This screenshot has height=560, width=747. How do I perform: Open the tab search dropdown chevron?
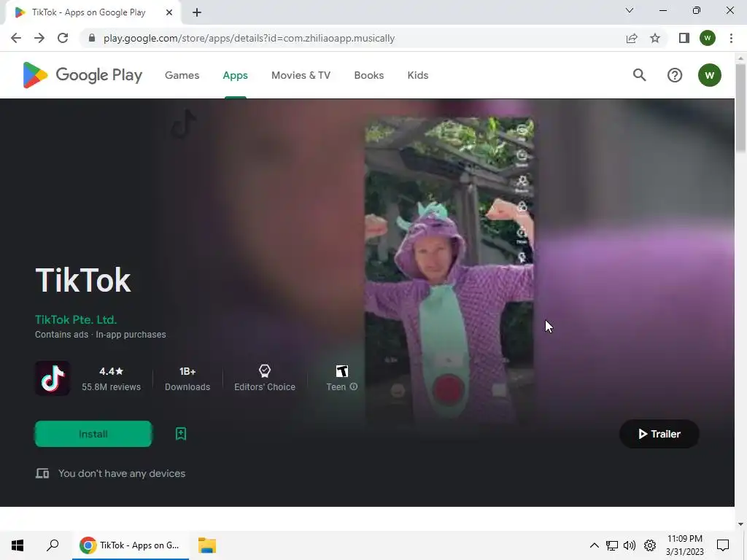pos(630,10)
